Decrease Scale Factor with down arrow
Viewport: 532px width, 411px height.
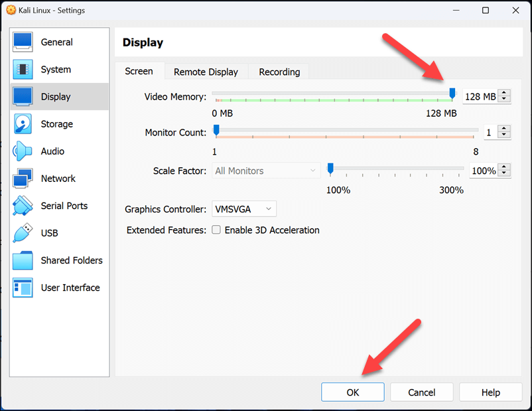pyautogui.click(x=505, y=174)
